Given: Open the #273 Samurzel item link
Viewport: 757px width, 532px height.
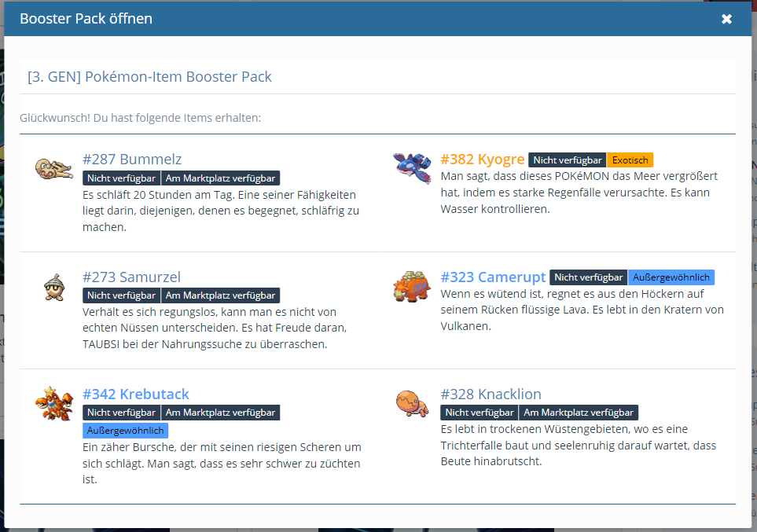Looking at the screenshot, I should tap(131, 277).
